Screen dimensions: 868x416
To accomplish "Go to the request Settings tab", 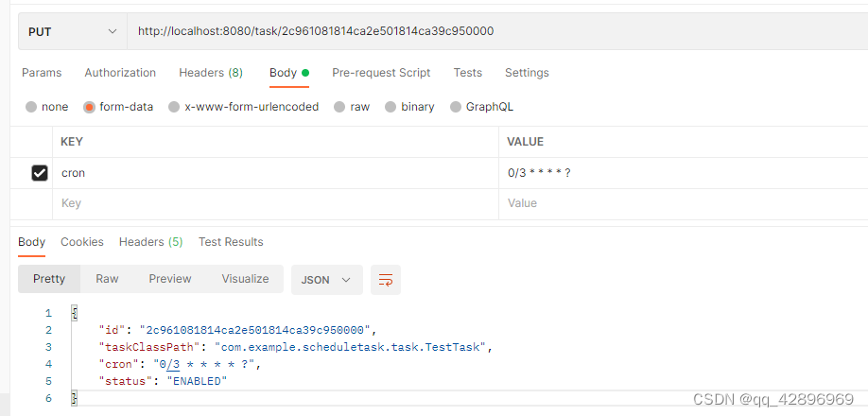I will click(x=527, y=73).
